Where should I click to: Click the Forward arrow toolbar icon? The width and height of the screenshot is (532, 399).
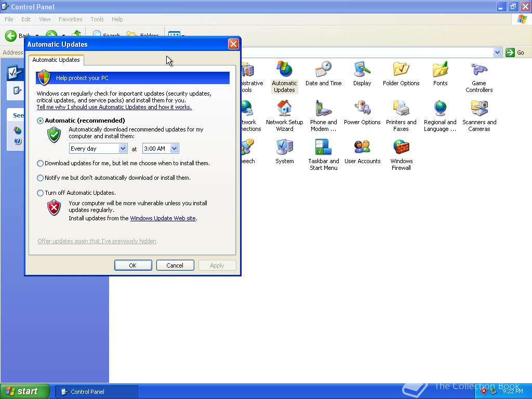pyautogui.click(x=51, y=34)
